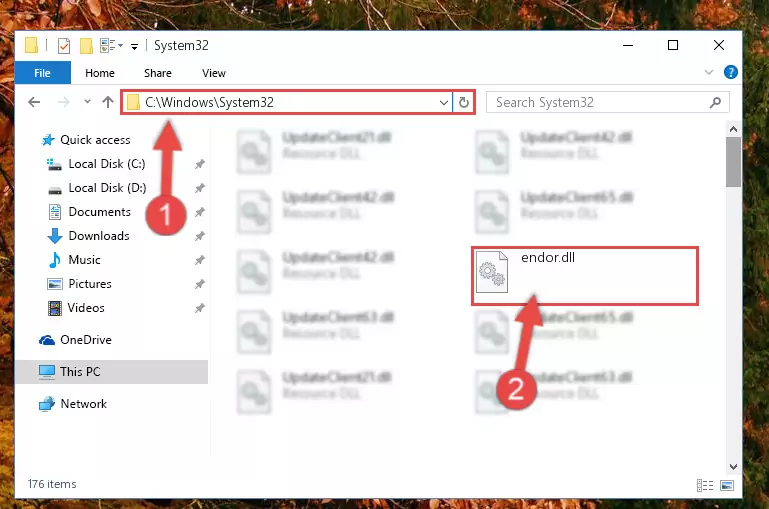Click the pin icon beside Documents
This screenshot has height=509, width=769.
(200, 212)
